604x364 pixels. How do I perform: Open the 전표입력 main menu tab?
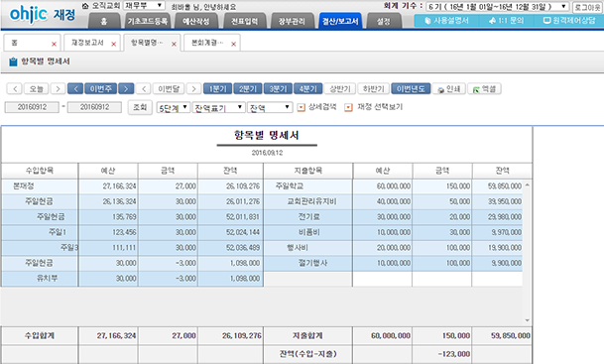[x=244, y=21]
